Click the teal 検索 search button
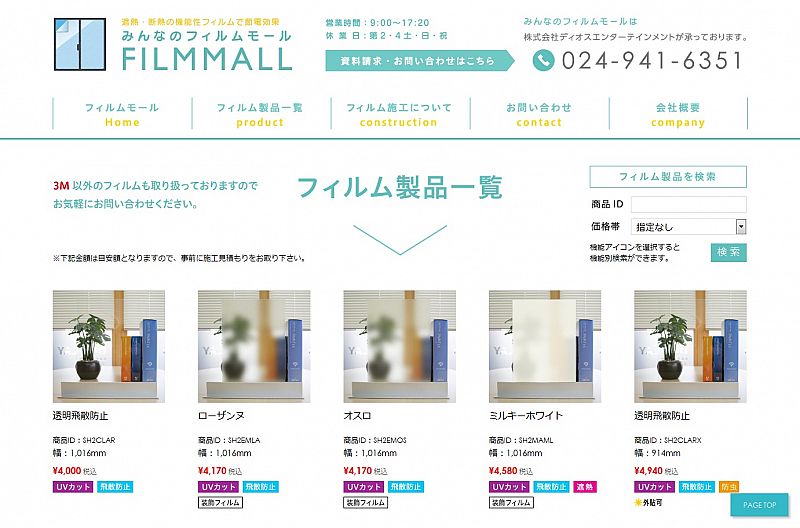The width and height of the screenshot is (800, 528). tap(728, 252)
